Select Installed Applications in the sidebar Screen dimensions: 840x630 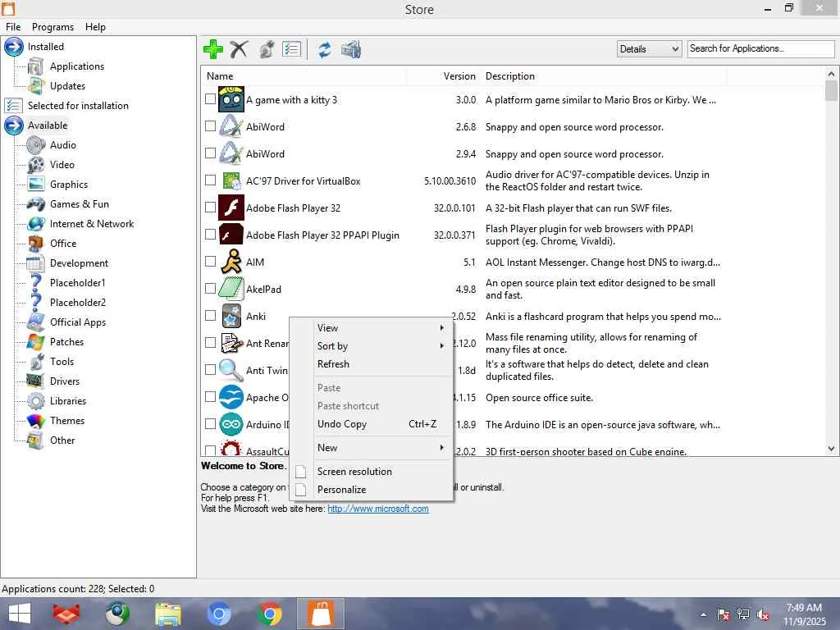coord(76,66)
